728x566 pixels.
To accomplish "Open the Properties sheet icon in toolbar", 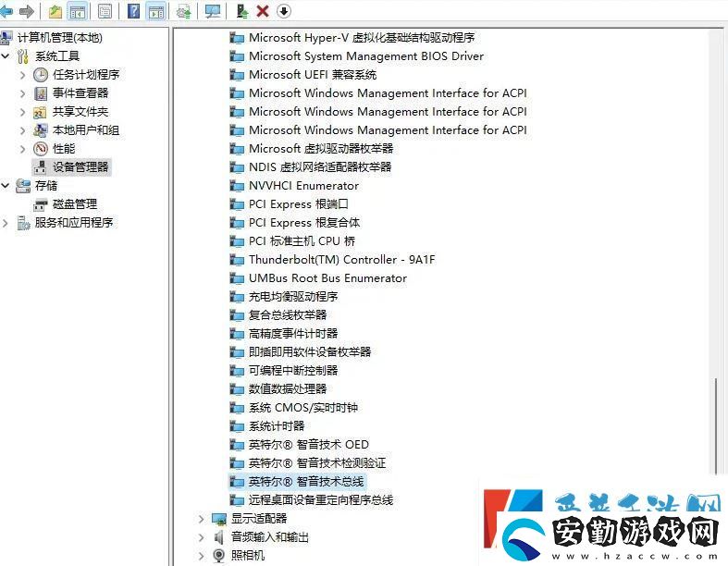I will (x=105, y=11).
